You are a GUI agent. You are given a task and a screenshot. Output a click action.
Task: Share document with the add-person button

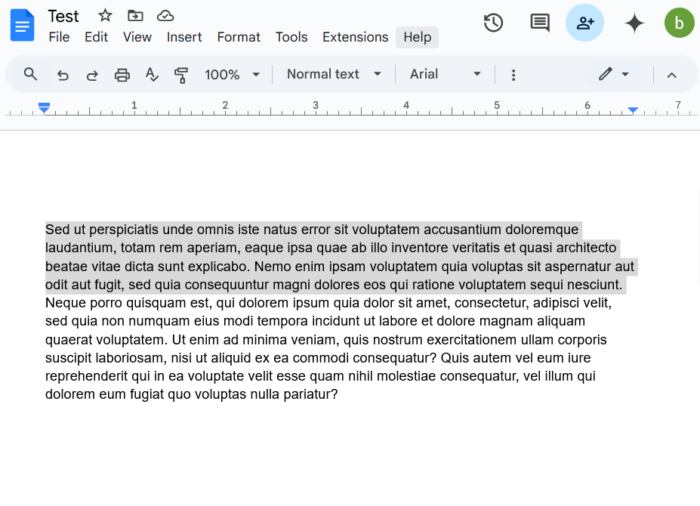[x=585, y=23]
